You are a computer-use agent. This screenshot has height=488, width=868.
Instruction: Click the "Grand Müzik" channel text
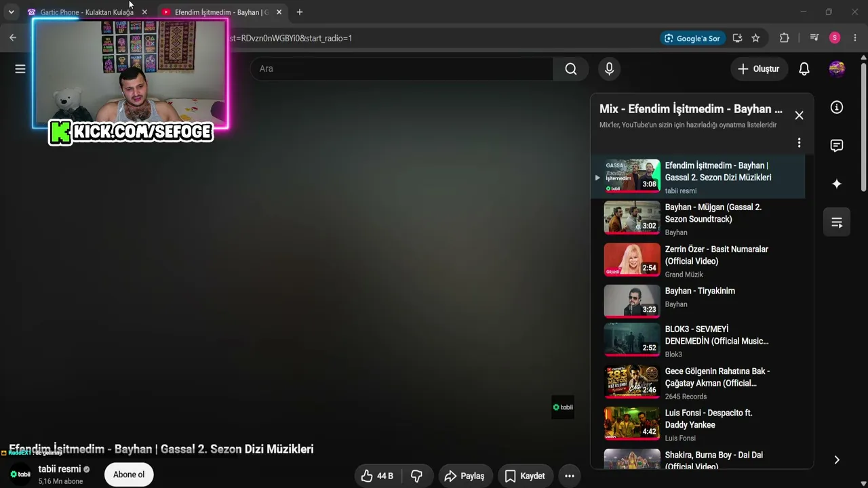tap(684, 274)
